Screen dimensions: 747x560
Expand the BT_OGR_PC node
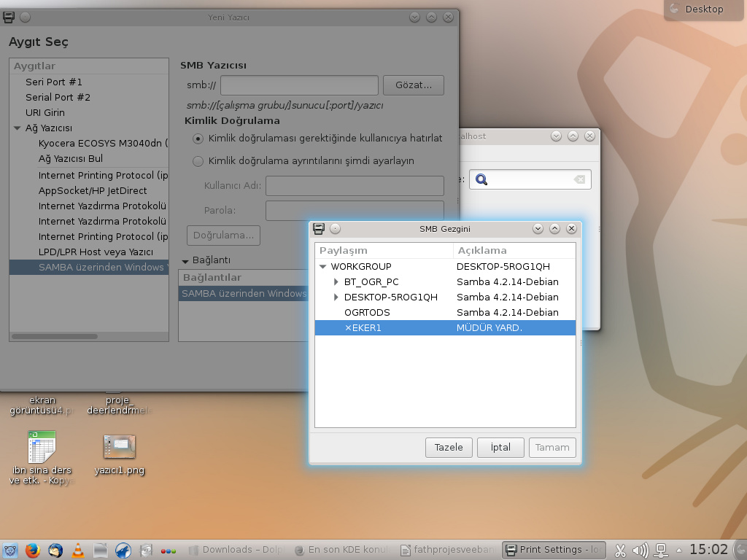coord(336,282)
